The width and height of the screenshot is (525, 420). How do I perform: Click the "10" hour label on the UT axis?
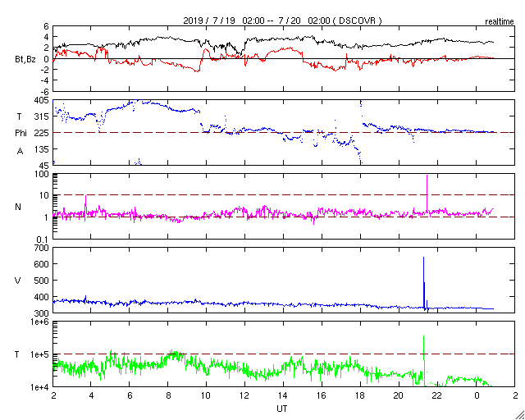click(207, 395)
